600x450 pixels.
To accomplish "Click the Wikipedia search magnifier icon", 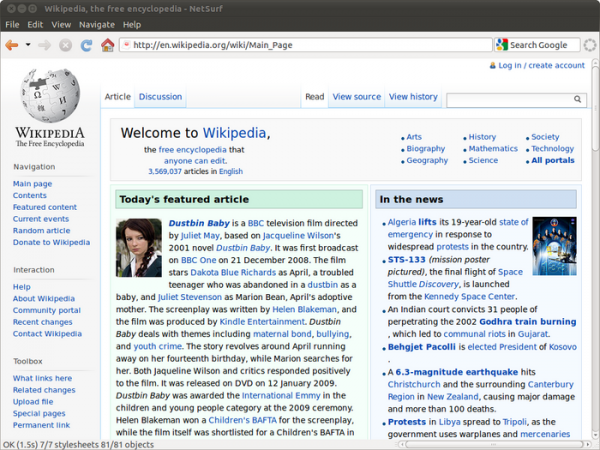I will (x=578, y=100).
